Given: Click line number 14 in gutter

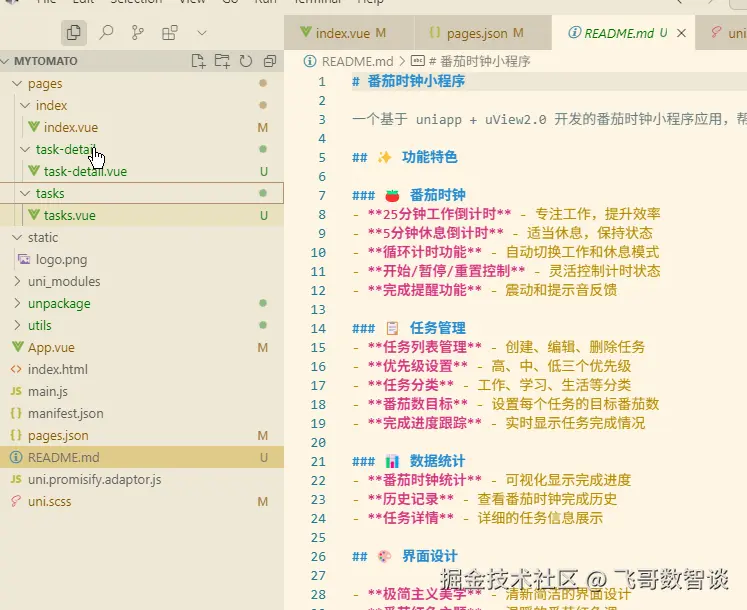Looking at the screenshot, I should [318, 328].
